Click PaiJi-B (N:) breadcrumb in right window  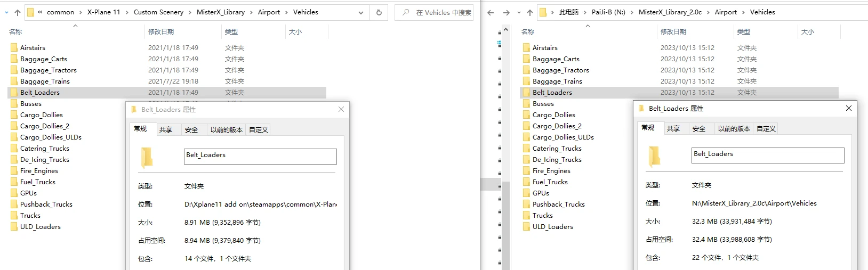pyautogui.click(x=608, y=12)
